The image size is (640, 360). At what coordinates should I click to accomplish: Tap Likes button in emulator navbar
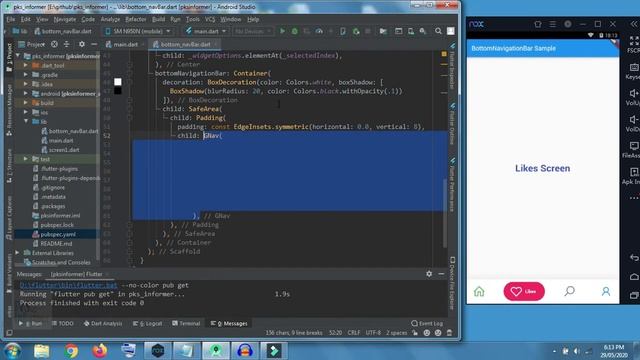[x=524, y=291]
